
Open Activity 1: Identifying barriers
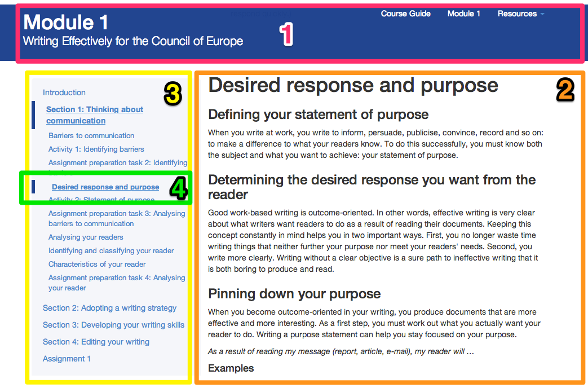point(96,149)
